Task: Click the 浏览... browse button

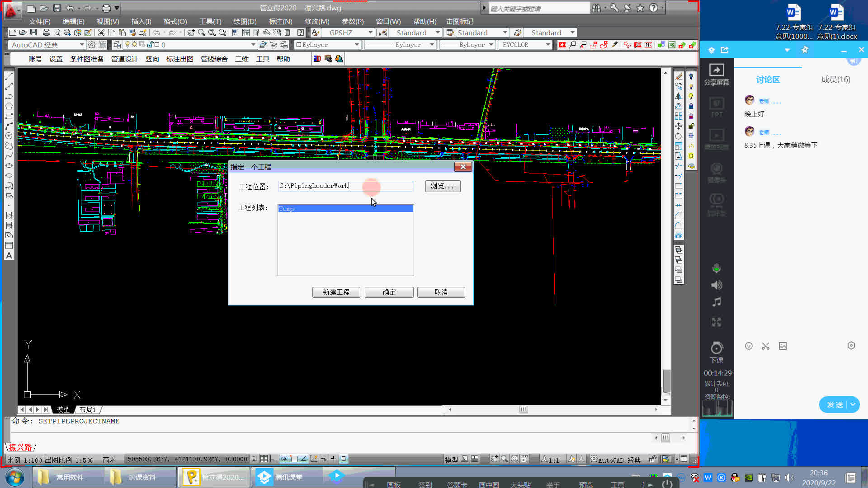Action: 442,186
